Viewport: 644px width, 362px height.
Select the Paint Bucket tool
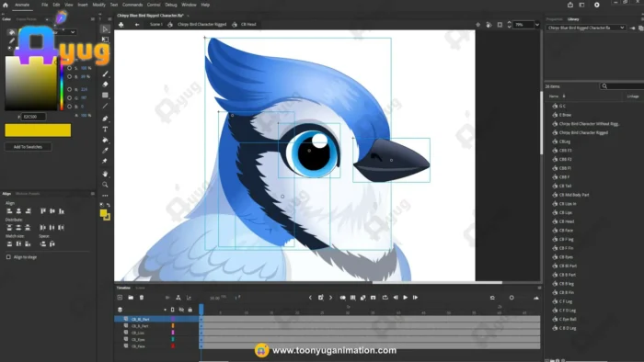[105, 140]
